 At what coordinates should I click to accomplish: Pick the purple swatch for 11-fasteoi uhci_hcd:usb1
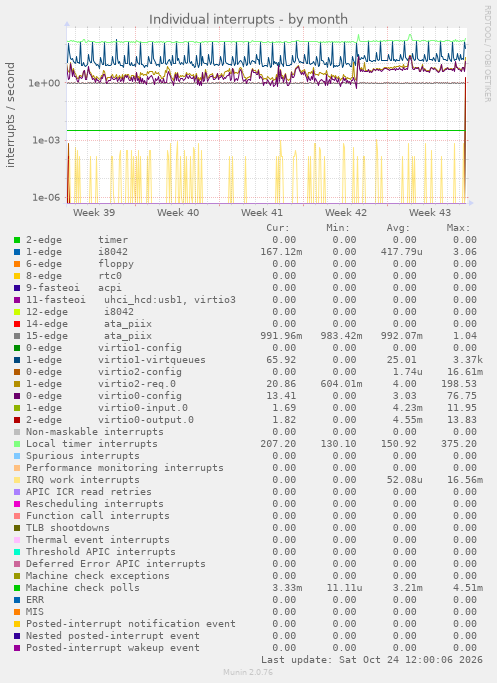17,300
